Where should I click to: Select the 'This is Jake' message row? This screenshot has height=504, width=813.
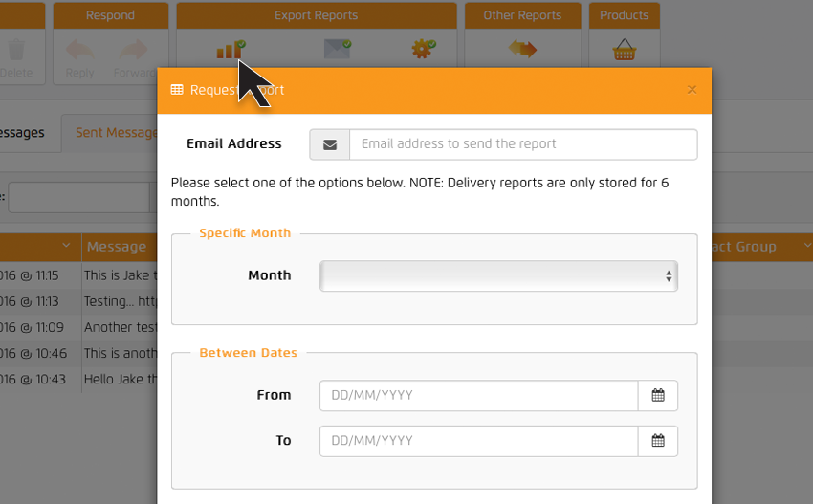click(121, 275)
